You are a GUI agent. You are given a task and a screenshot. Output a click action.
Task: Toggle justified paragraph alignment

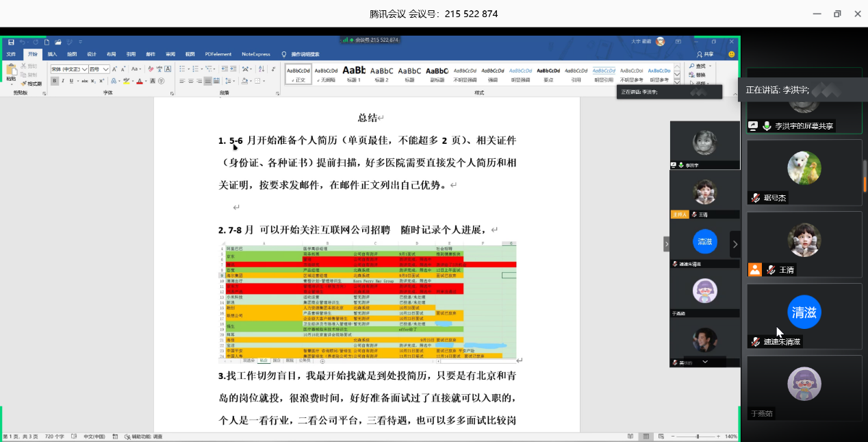[x=207, y=81]
